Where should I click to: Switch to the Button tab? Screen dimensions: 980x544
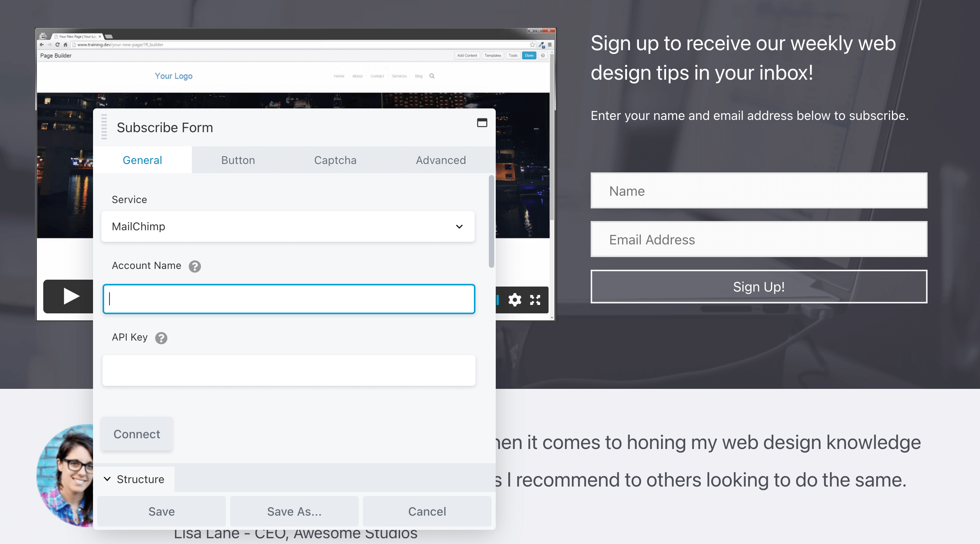(x=238, y=160)
